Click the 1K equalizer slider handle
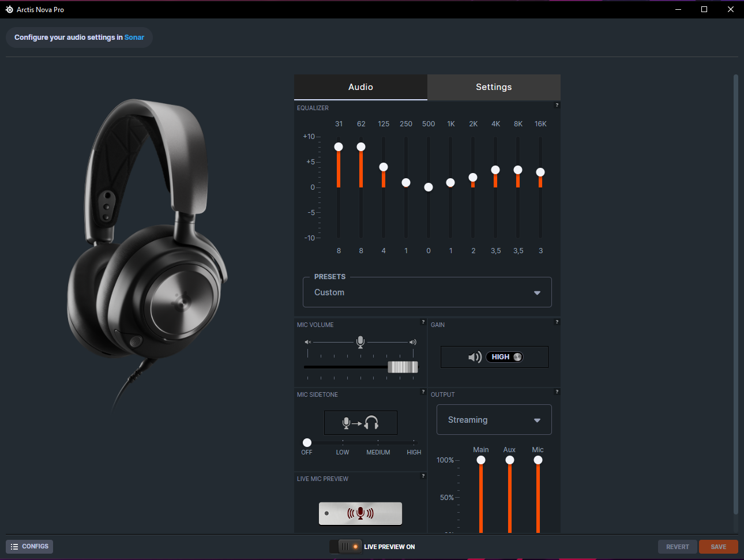Screen dimensions: 744x560 tap(450, 182)
